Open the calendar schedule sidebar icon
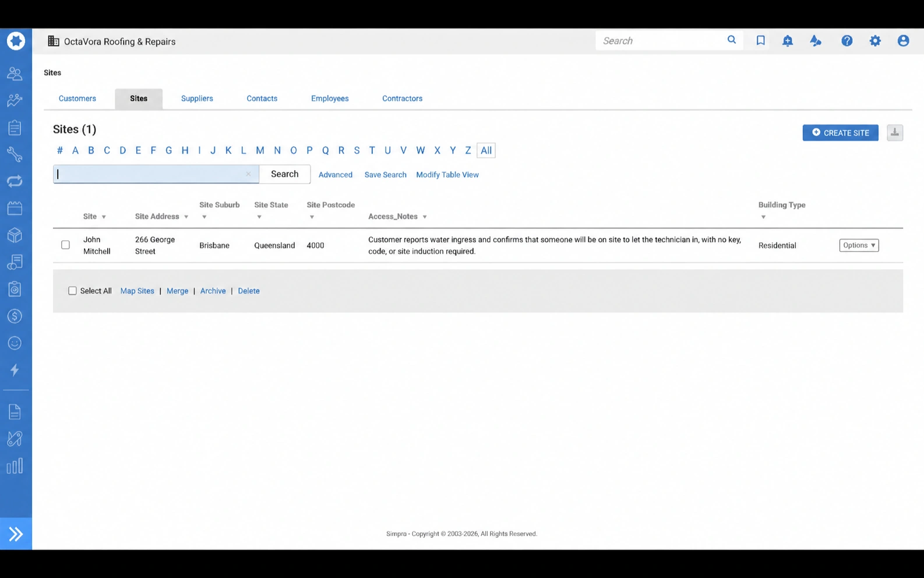Screen dimensions: 924x578 (x=15, y=208)
